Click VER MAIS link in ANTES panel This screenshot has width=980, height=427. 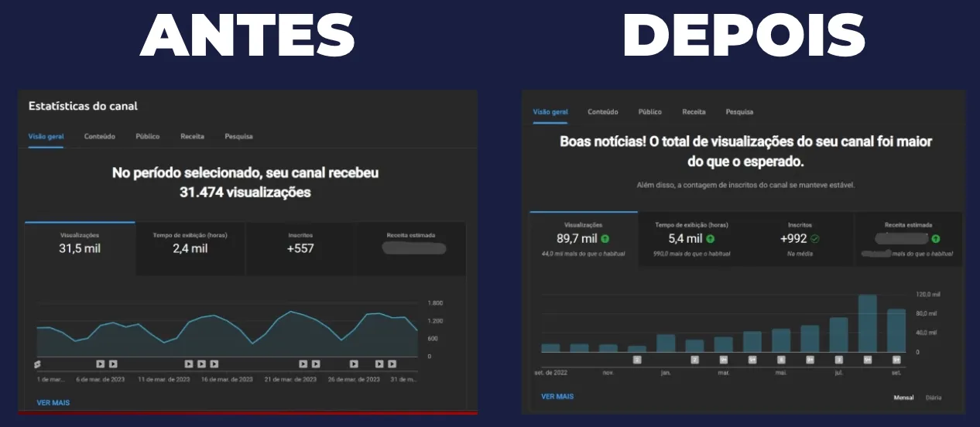(53, 403)
